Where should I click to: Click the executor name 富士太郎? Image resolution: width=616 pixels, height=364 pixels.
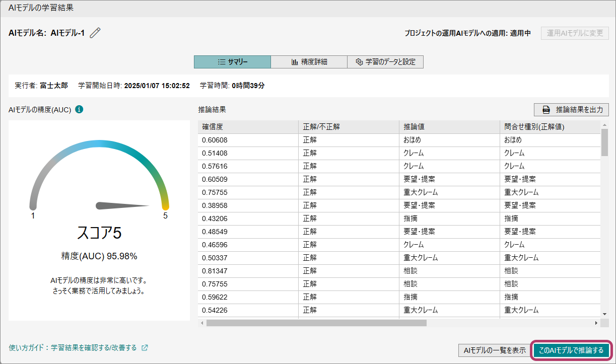coord(54,86)
